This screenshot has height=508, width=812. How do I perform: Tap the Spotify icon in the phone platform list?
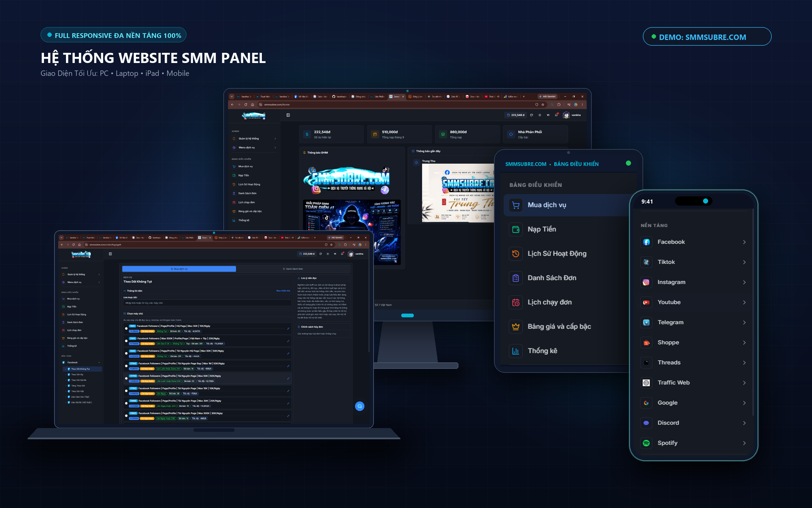pyautogui.click(x=646, y=443)
